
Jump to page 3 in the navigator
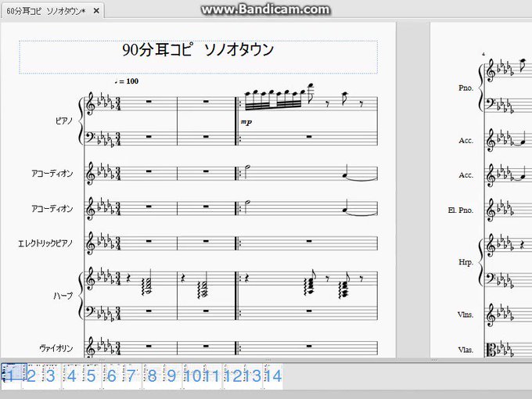[51, 376]
